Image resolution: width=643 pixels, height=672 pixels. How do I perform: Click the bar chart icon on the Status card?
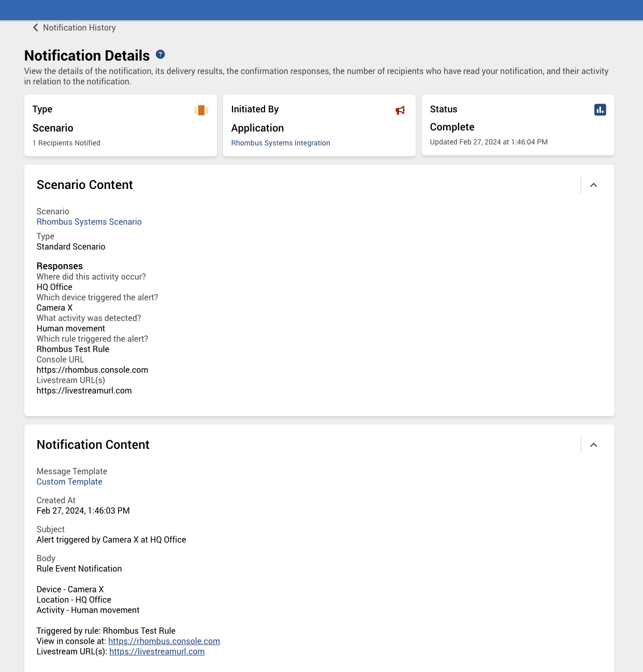pyautogui.click(x=600, y=110)
